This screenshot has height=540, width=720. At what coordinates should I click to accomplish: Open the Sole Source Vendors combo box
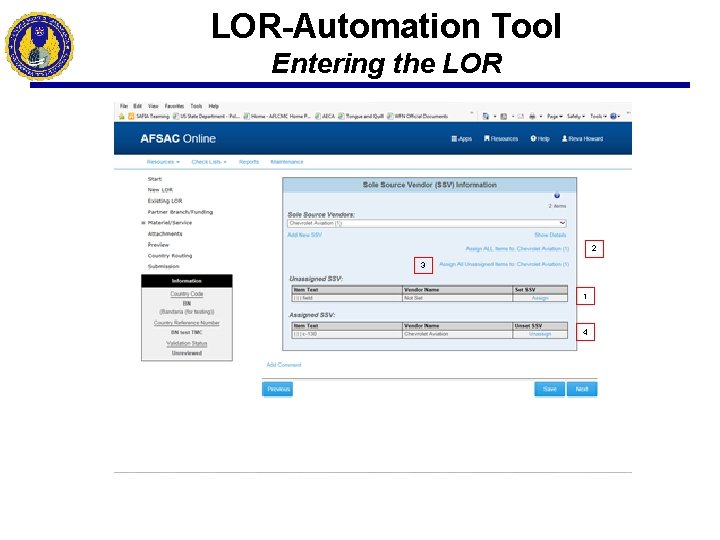(427, 223)
